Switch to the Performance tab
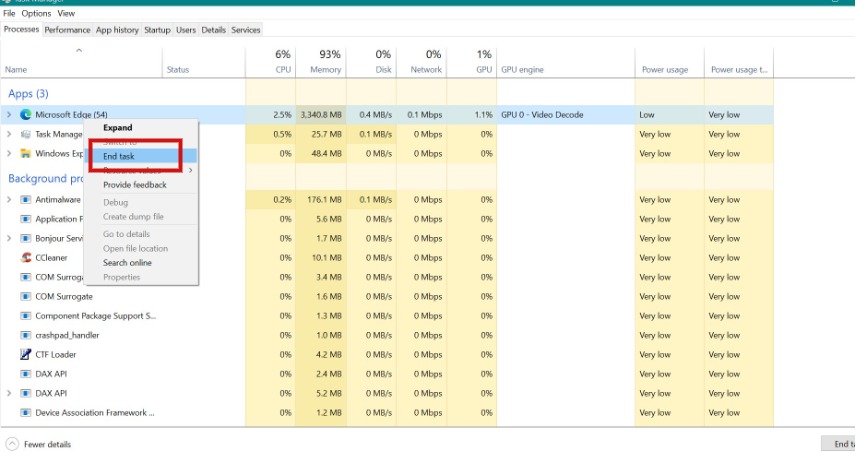This screenshot has height=458, width=856. 67,30
